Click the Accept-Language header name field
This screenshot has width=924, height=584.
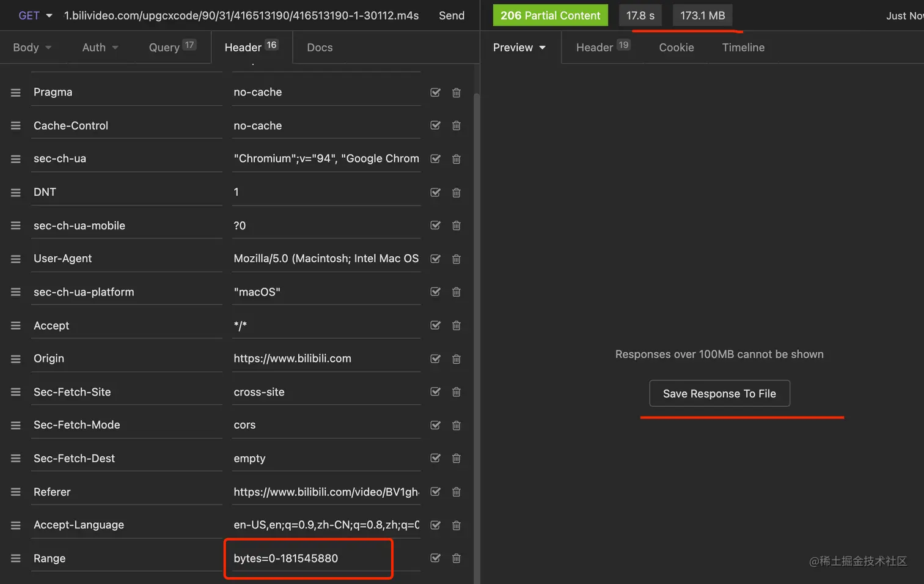(127, 525)
